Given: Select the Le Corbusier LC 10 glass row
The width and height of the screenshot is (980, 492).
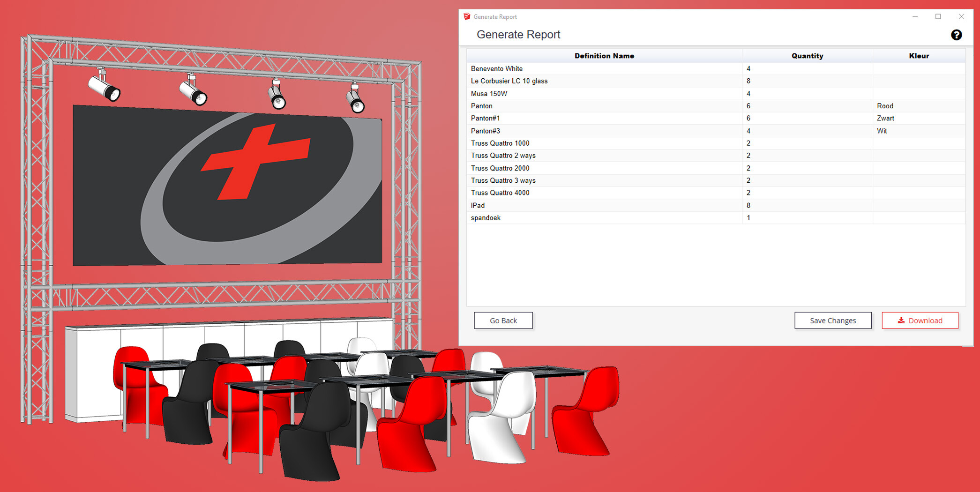Looking at the screenshot, I should 509,81.
